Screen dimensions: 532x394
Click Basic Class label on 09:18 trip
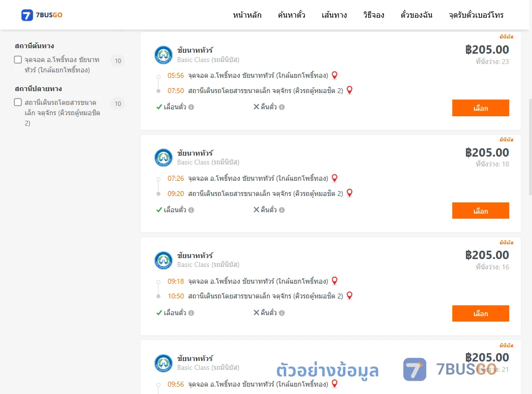pyautogui.click(x=208, y=264)
